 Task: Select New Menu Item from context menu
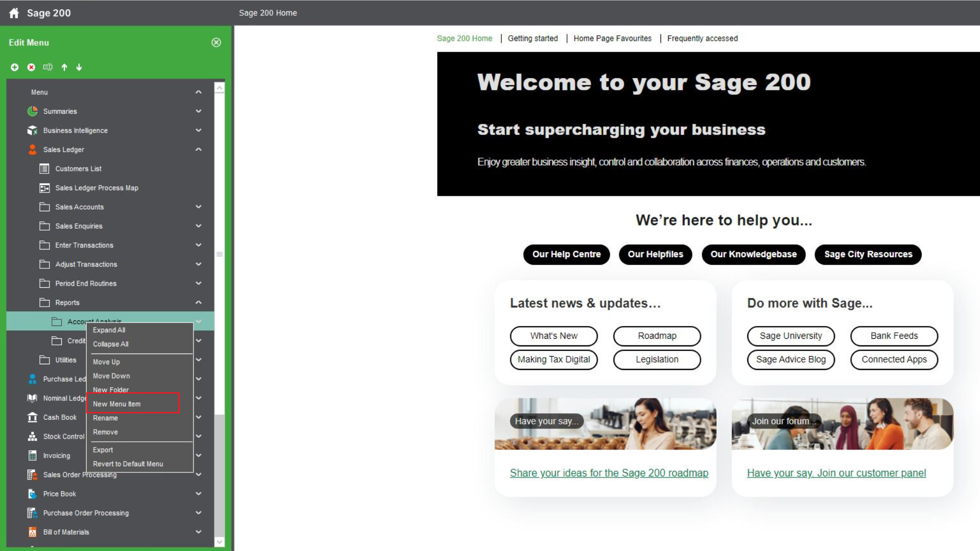tap(117, 404)
